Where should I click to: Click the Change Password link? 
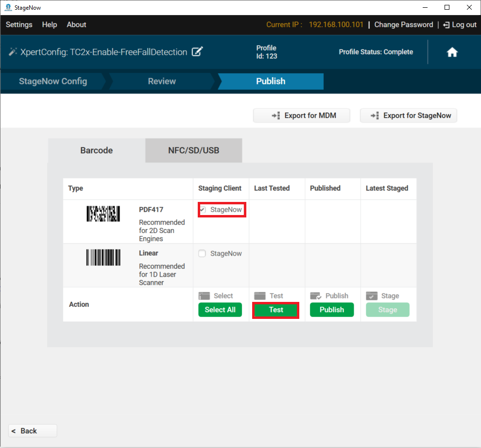(403, 25)
